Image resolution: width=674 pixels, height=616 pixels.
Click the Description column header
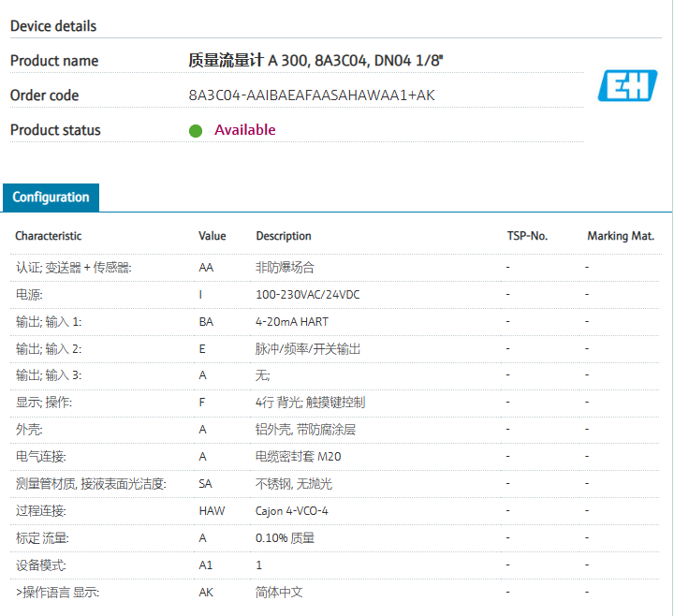point(284,236)
